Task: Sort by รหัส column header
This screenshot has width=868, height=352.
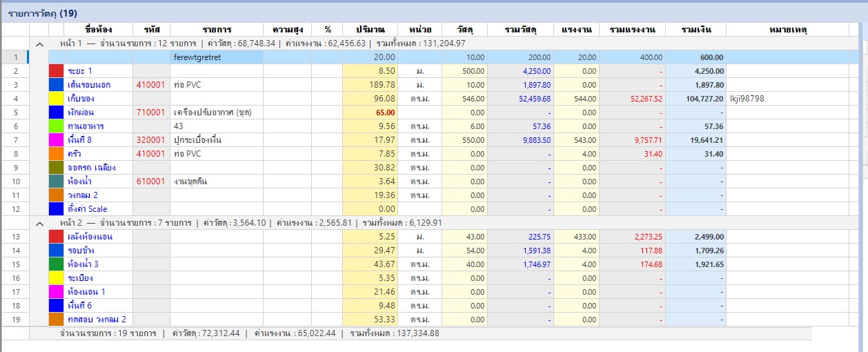Action: (x=152, y=30)
